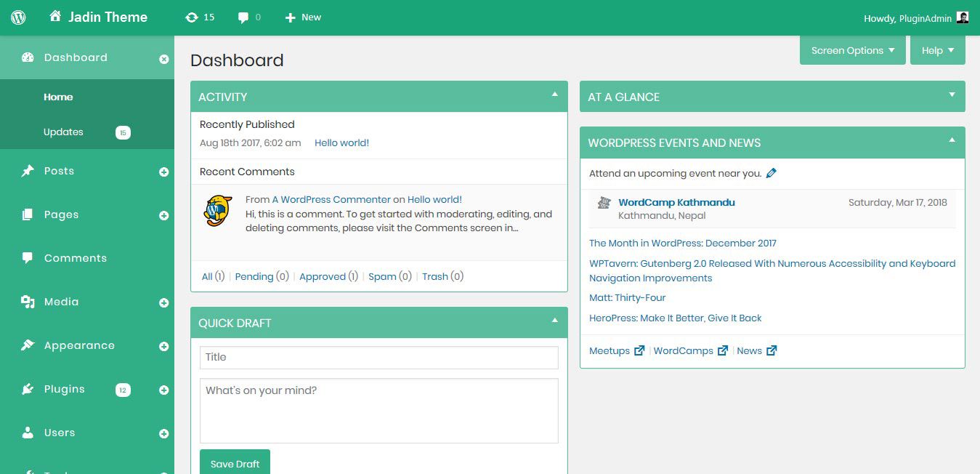The height and width of the screenshot is (474, 980).
Task: Click the commenter's Wapuu avatar
Action: [x=217, y=211]
